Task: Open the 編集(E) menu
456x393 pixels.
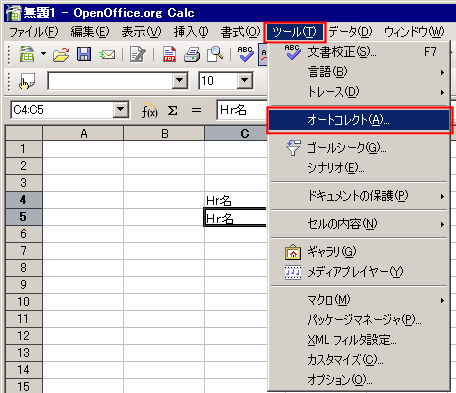Action: (90, 32)
